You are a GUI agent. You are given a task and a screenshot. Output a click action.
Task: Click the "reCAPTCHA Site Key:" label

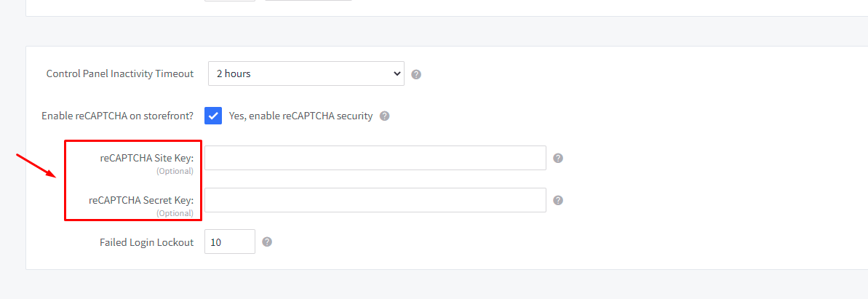(147, 158)
